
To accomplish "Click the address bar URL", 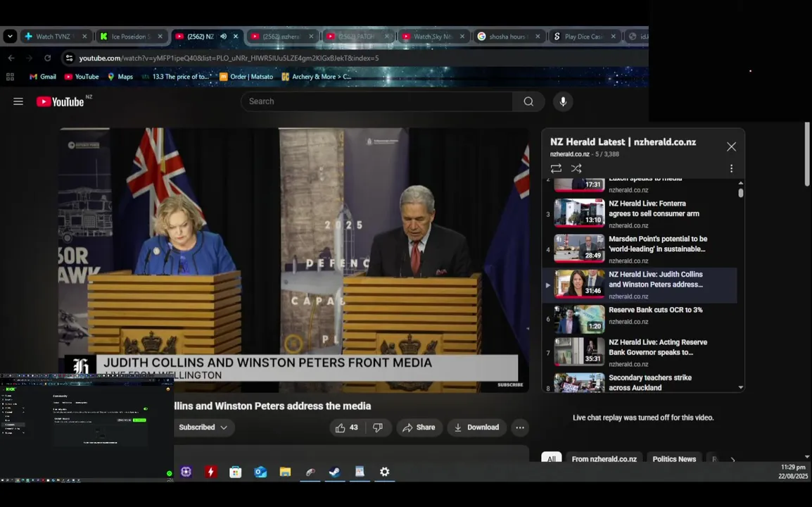I will [229, 58].
